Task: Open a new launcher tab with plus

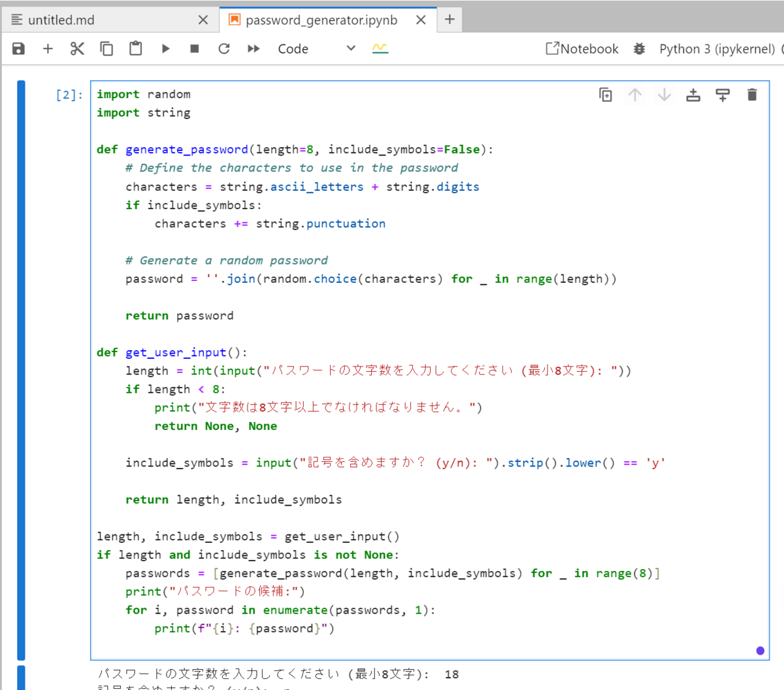Action: click(x=449, y=20)
